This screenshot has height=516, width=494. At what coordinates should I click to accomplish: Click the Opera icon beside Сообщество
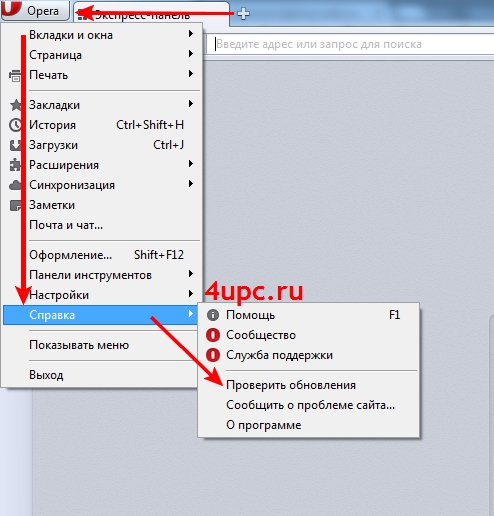tap(213, 335)
